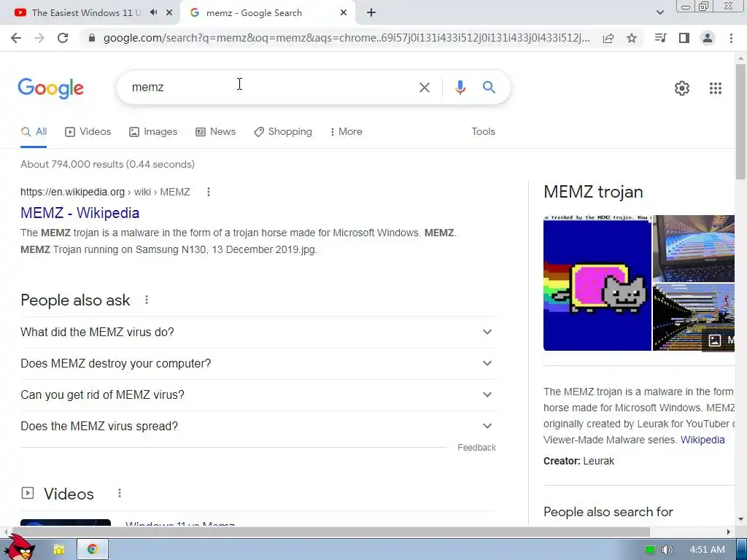Open the Videos section options menu
The height and width of the screenshot is (560, 747).
coord(120,494)
